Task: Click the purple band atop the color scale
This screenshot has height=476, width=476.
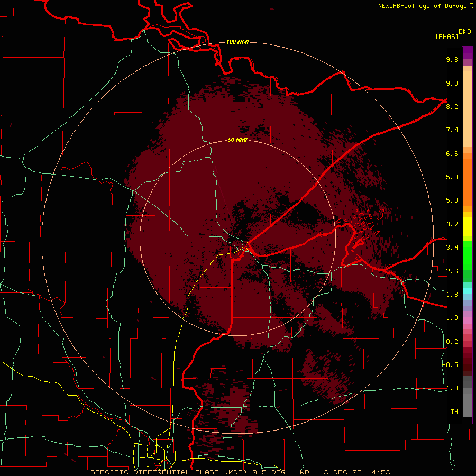Action: point(467,53)
